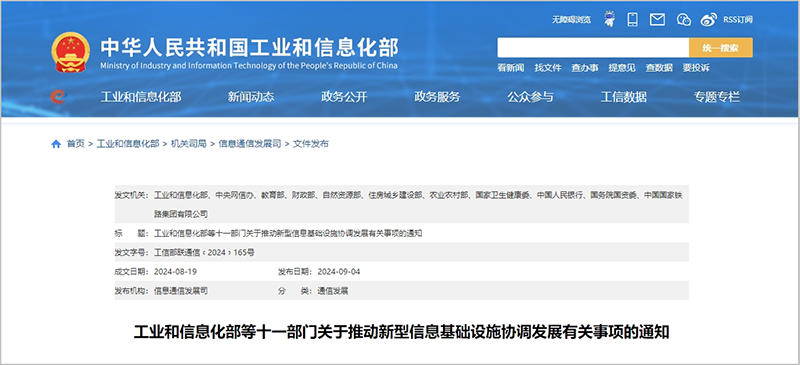This screenshot has width=800, height=365.
Task: Click the bold document headline
Action: (401, 332)
